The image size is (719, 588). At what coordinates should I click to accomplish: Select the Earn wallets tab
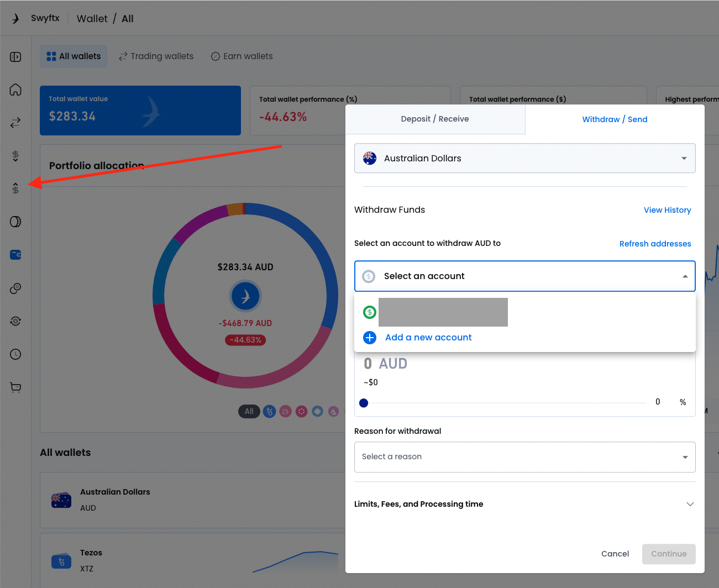[242, 56]
